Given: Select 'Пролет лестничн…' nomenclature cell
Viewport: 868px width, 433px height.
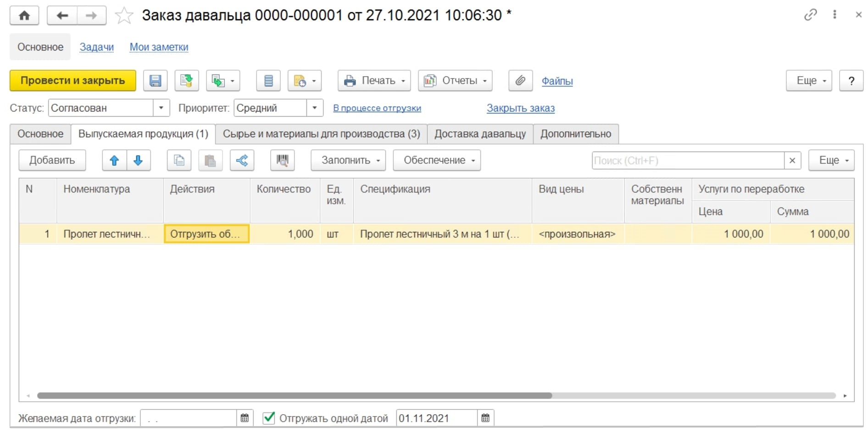Looking at the screenshot, I should coord(110,234).
